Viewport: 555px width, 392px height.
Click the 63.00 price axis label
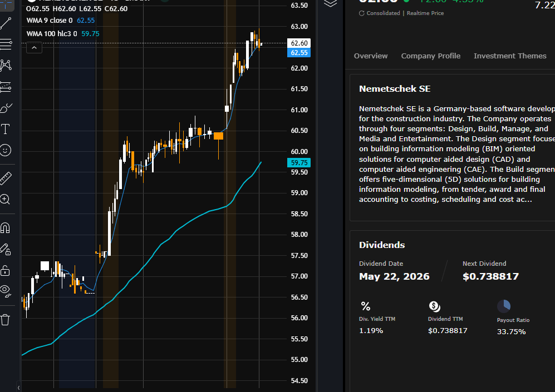(299, 27)
